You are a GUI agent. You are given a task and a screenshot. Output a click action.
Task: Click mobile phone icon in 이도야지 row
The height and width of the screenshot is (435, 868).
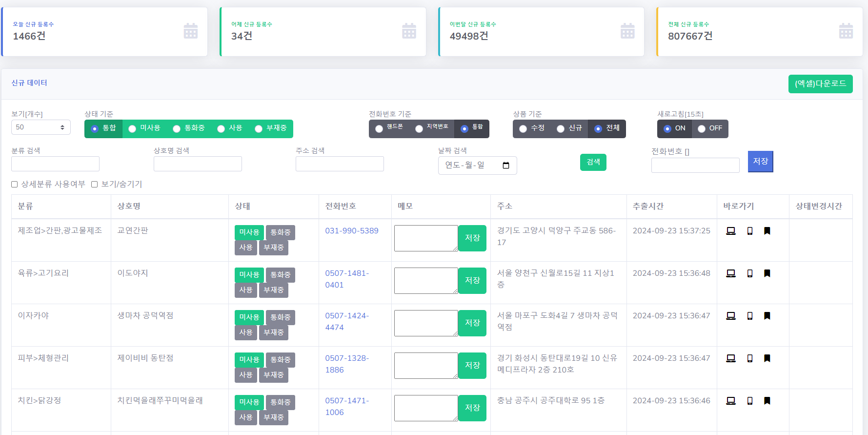pyautogui.click(x=750, y=273)
